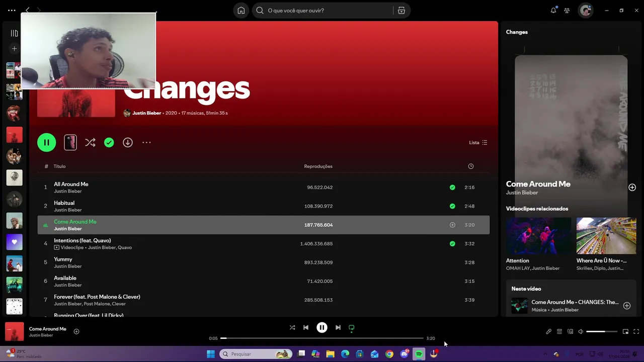Add current song via plus in bottom bar
Image resolution: width=644 pixels, height=362 pixels.
click(76, 331)
